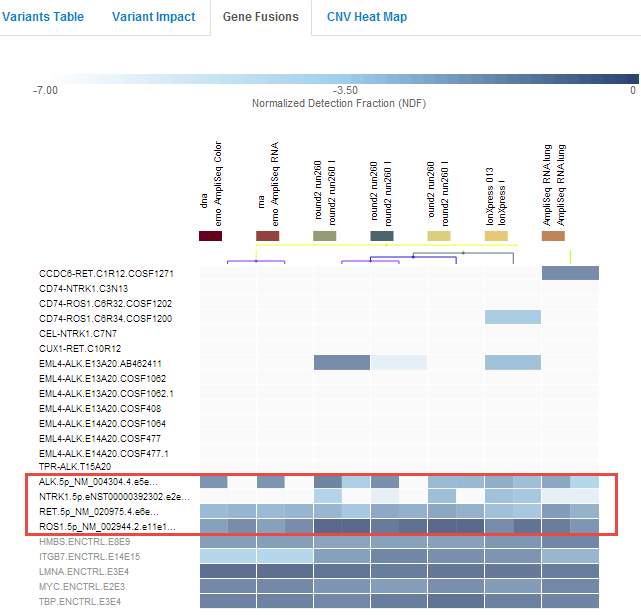Click the orange AmpliSeq RNA lung swatch
641x615 pixels.
(x=553, y=236)
